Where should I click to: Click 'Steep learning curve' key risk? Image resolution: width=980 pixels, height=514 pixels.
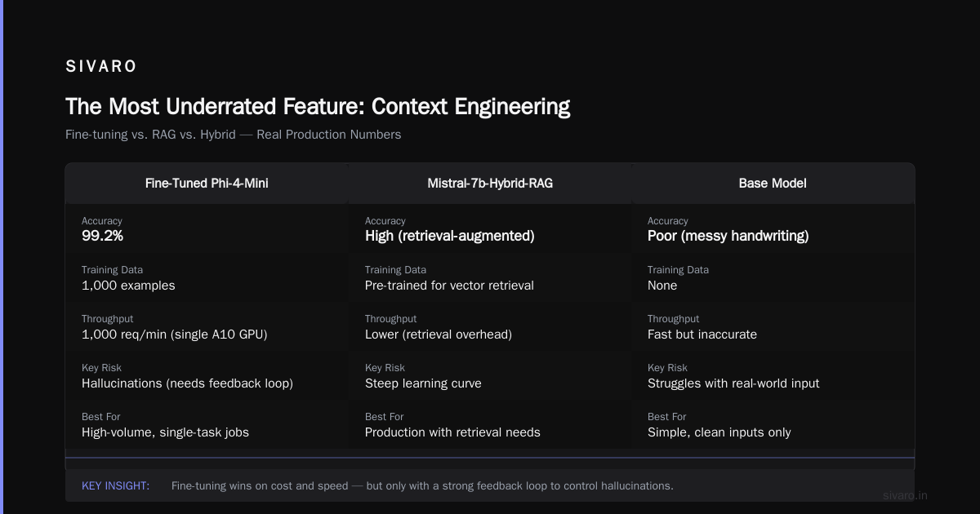tap(423, 383)
